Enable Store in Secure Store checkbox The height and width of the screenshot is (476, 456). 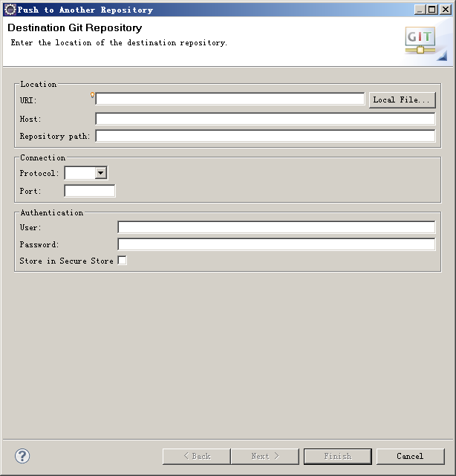coord(122,261)
